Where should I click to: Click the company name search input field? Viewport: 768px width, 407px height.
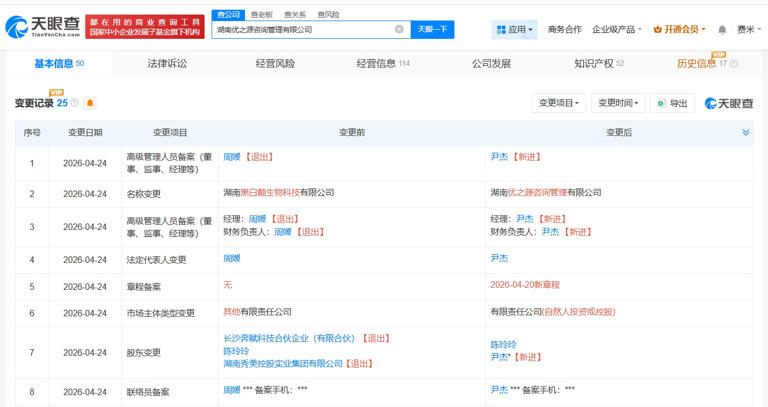click(x=300, y=30)
